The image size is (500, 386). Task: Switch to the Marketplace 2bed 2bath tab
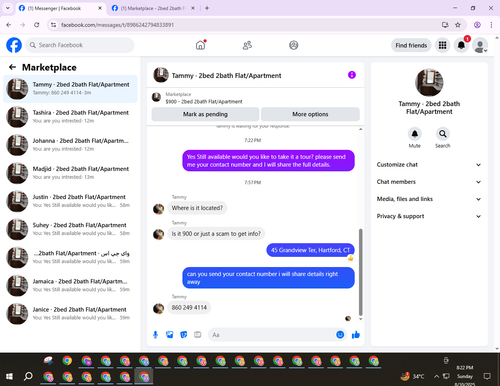(x=153, y=8)
